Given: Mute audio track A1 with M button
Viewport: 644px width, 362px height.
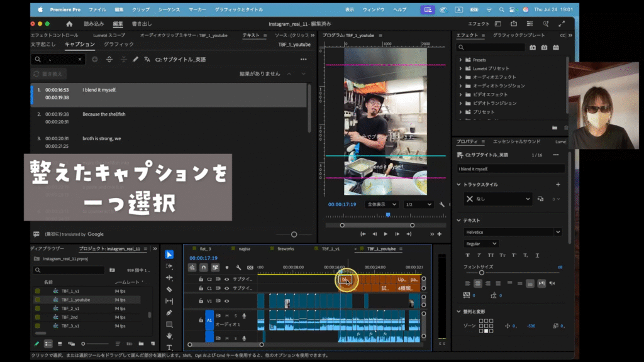Looking at the screenshot, I should (x=226, y=315).
